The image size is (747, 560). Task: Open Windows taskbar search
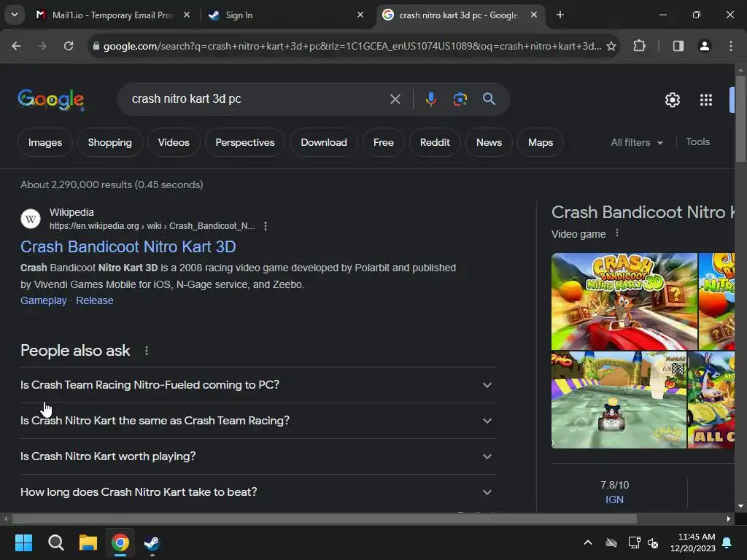tap(55, 542)
